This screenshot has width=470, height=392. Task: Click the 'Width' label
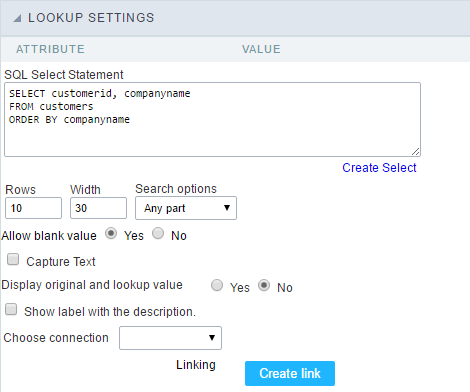point(85,190)
